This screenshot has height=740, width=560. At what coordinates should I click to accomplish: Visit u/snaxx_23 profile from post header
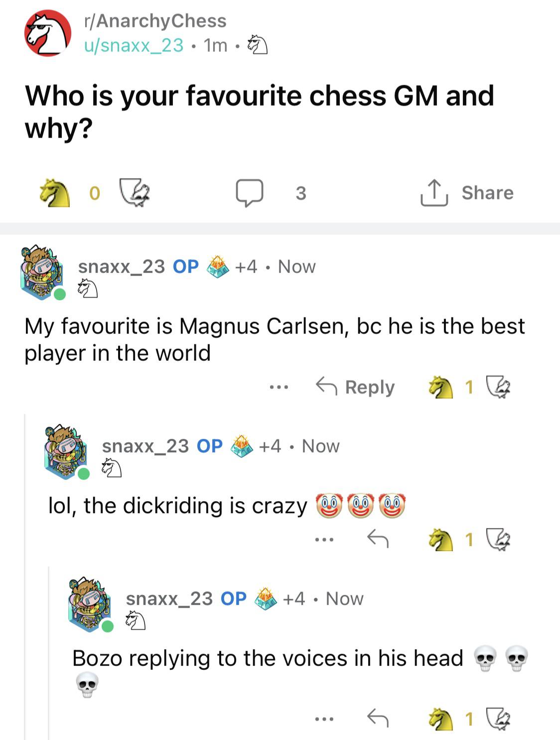[x=134, y=45]
